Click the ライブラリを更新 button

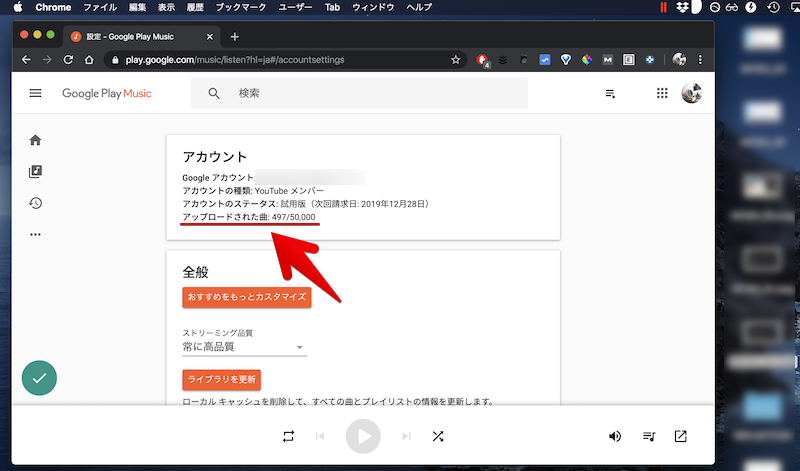(222, 379)
